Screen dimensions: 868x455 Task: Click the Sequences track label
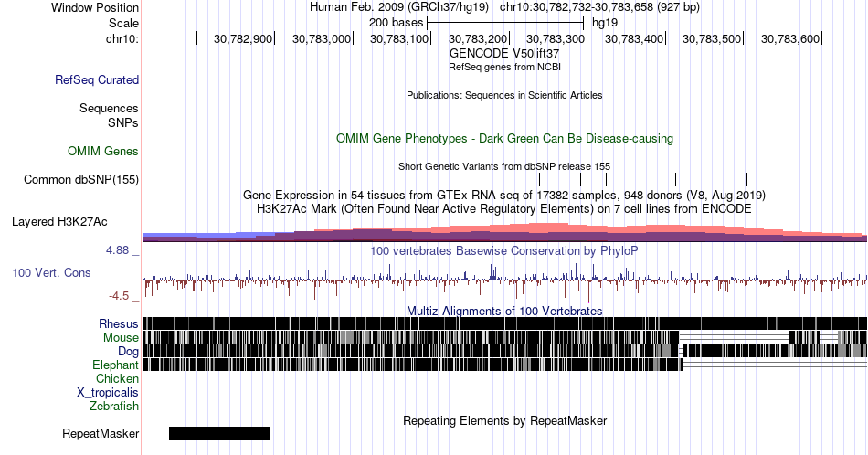(109, 108)
